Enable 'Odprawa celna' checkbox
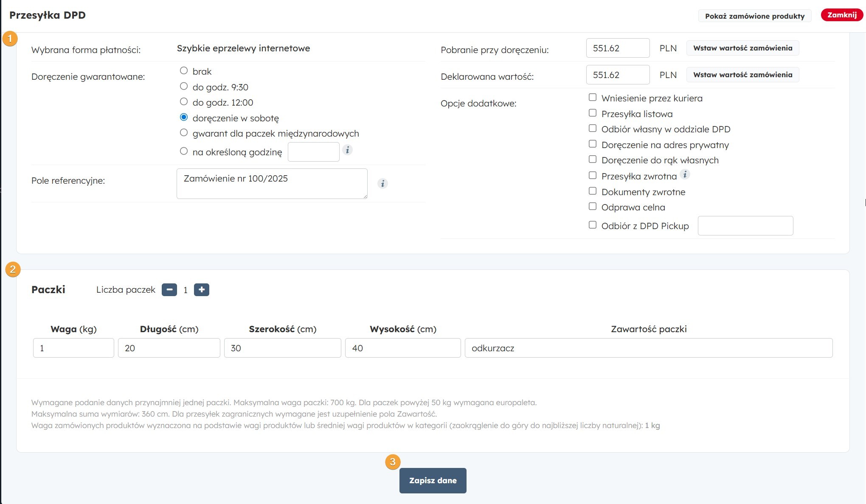The width and height of the screenshot is (866, 504). (x=593, y=207)
